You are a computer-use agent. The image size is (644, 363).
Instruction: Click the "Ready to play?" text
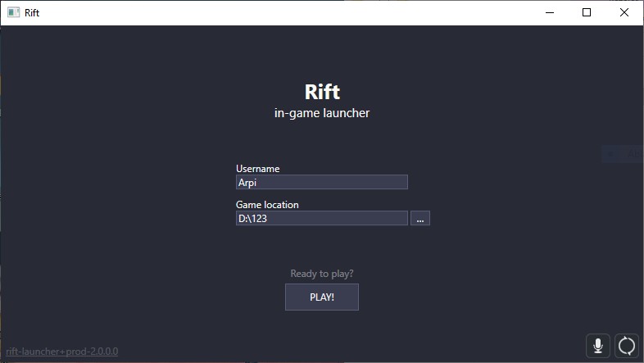point(321,274)
